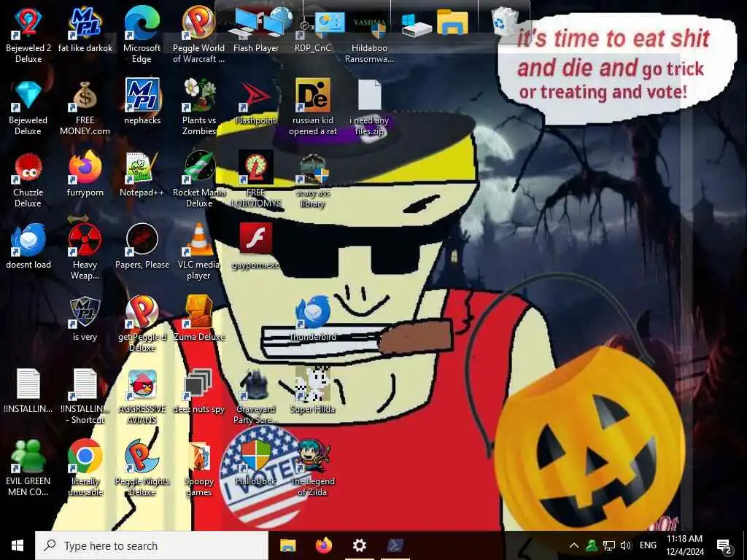This screenshot has width=747, height=560.
Task: Open File Explorer from the taskbar
Action: pos(287,545)
